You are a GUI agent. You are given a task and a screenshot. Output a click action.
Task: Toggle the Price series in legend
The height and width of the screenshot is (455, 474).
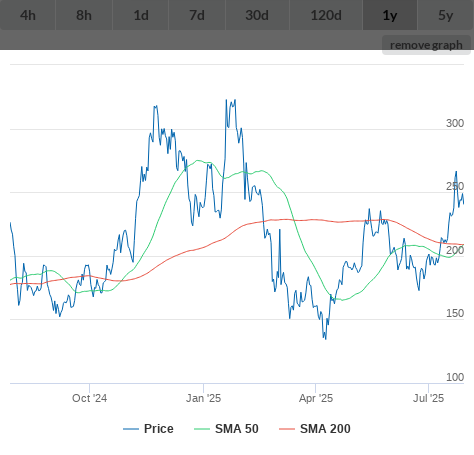[148, 429]
